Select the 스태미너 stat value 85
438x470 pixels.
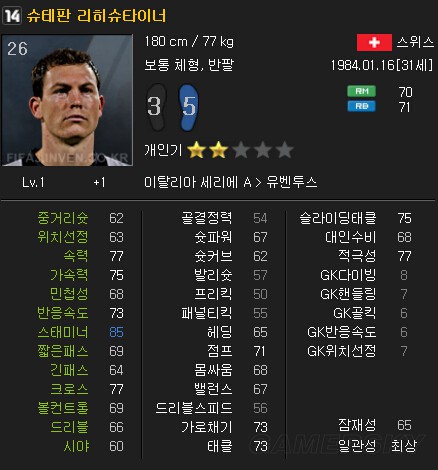tap(116, 332)
